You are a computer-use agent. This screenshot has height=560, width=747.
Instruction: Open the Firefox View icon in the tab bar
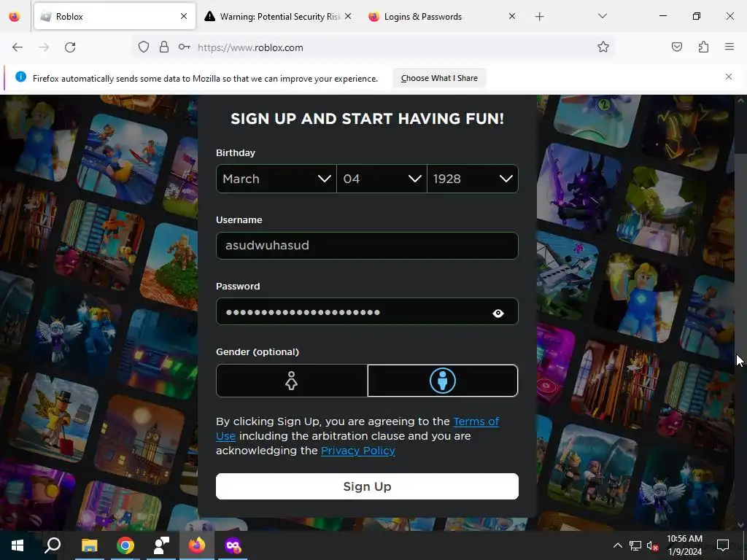[x=15, y=17]
